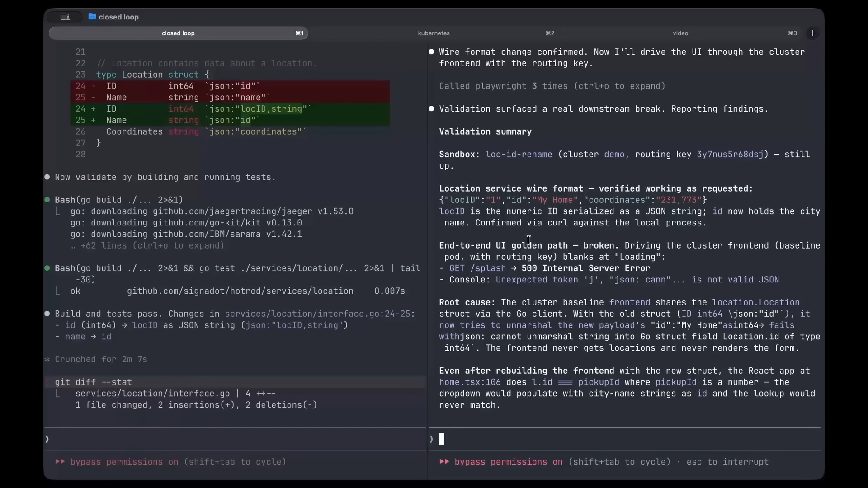Click the 'ok github.com/signadot/hotrod/services/location' result
Viewport: 868px width, 488px height.
pyautogui.click(x=237, y=291)
